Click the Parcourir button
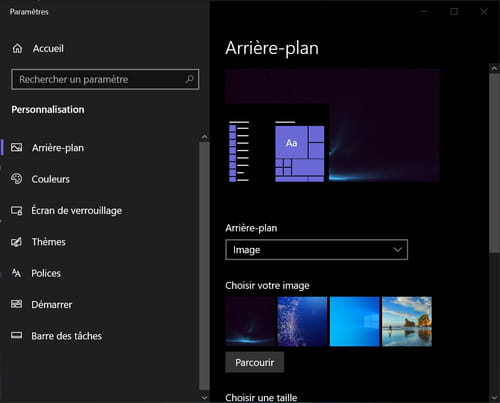The height and width of the screenshot is (403, 500). 255,362
